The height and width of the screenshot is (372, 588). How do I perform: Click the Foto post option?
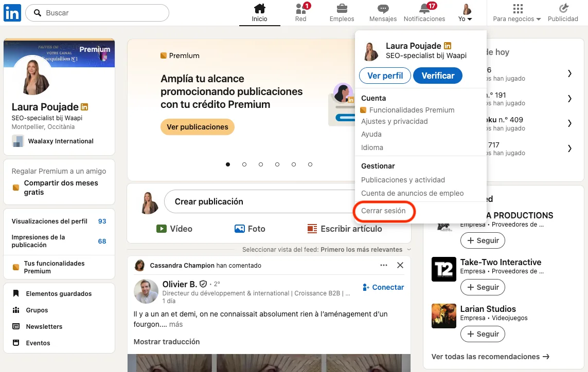tap(250, 229)
